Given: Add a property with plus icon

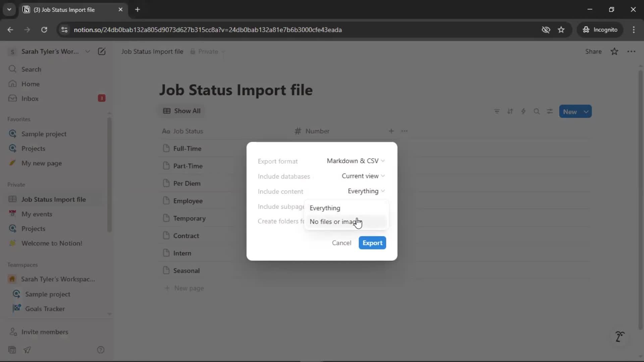Looking at the screenshot, I should [x=391, y=131].
